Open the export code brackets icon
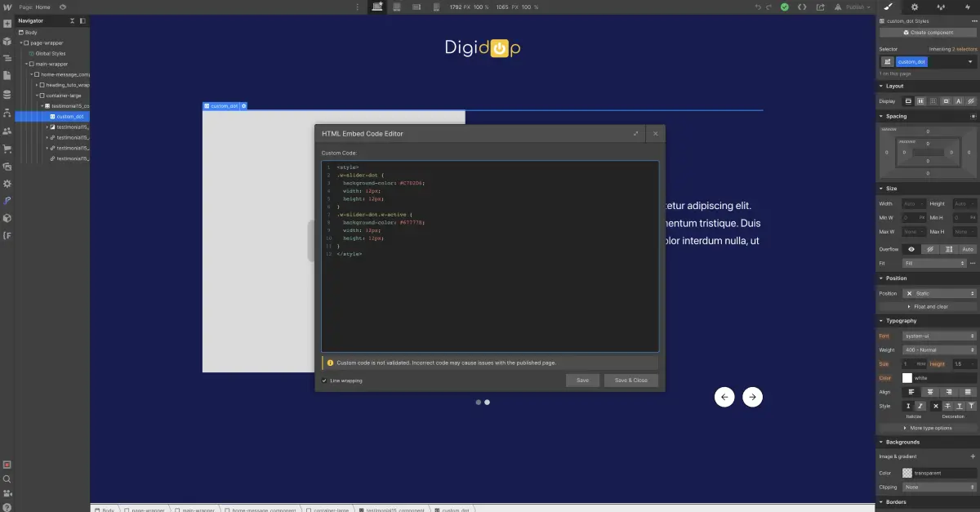Viewport: 980px width, 512px height. point(803,7)
